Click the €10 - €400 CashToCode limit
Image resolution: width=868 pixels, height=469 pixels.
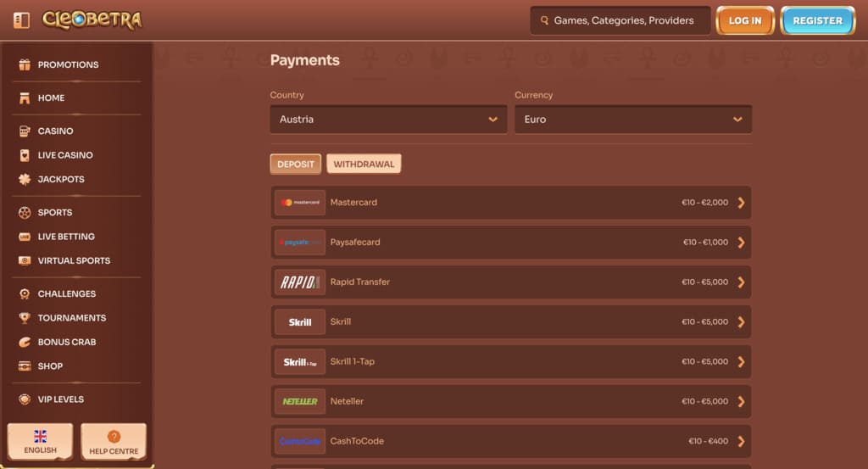[709, 441]
